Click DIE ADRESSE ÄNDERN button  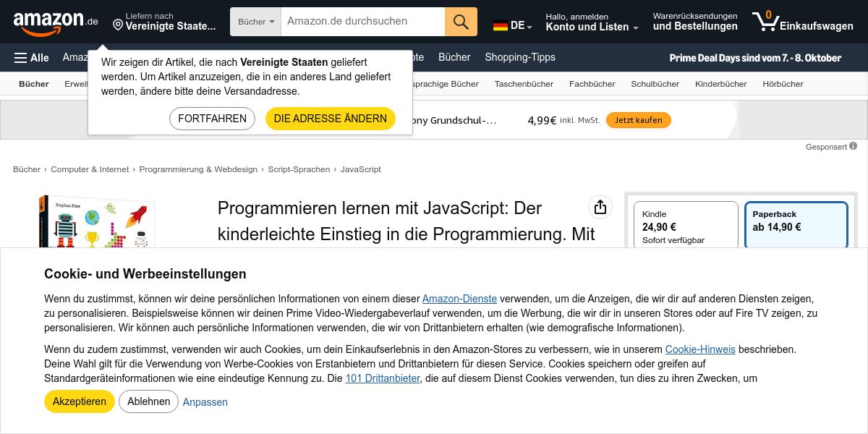pos(331,119)
